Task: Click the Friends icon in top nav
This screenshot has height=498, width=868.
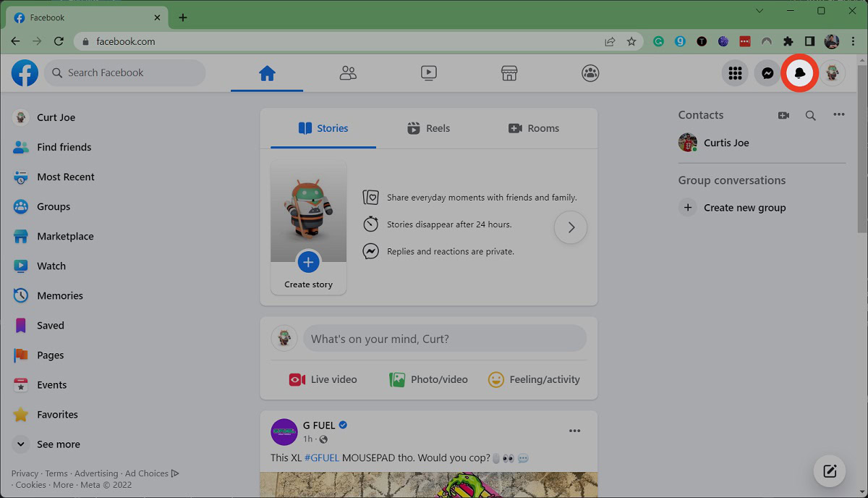Action: [348, 73]
